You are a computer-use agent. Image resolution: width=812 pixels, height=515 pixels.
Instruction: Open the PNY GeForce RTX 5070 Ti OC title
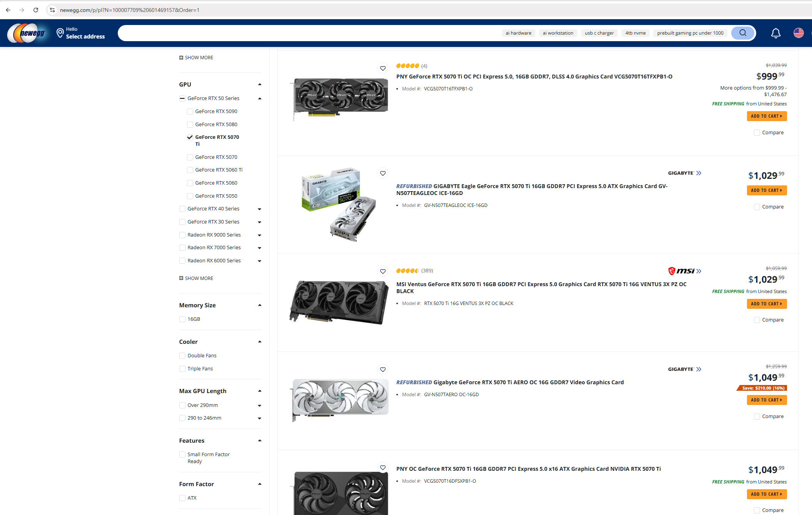click(x=534, y=77)
